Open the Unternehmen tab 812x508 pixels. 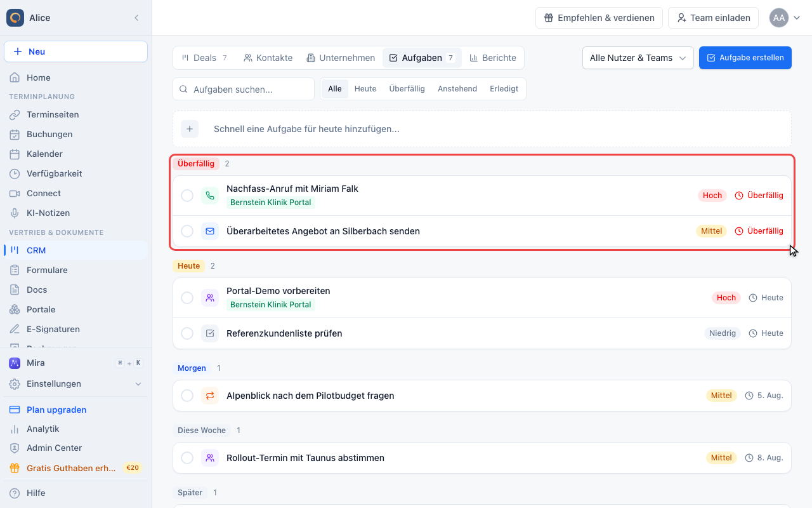click(x=341, y=58)
